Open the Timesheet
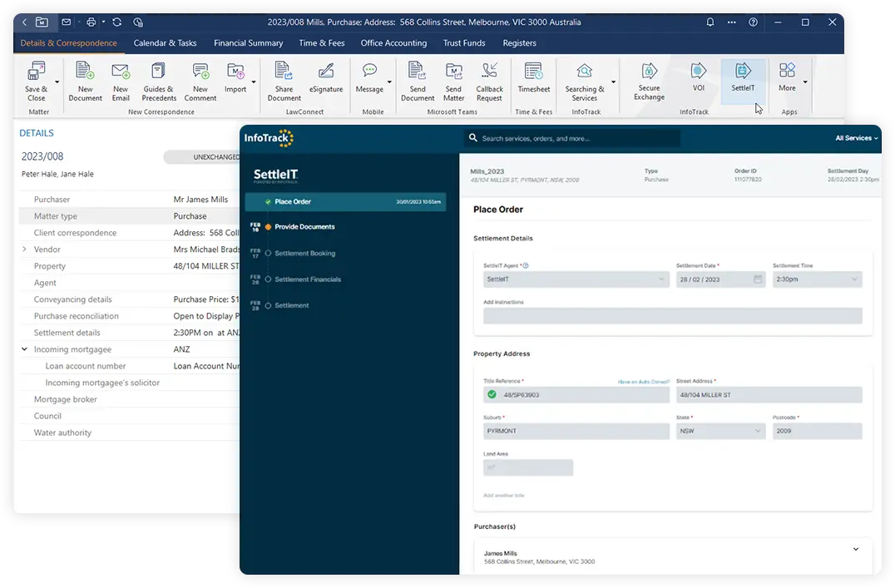Screen dimensions: 895x588 pos(534,77)
